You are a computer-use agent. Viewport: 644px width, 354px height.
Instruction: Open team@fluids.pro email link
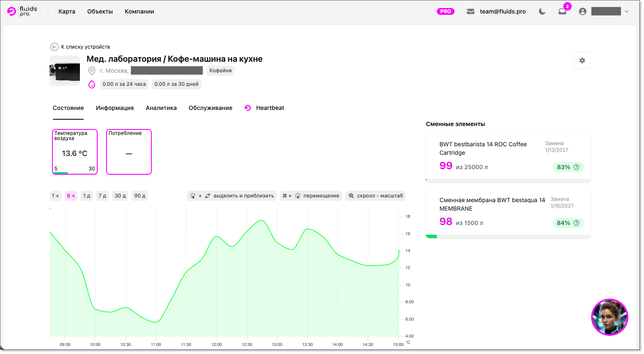pyautogui.click(x=503, y=11)
